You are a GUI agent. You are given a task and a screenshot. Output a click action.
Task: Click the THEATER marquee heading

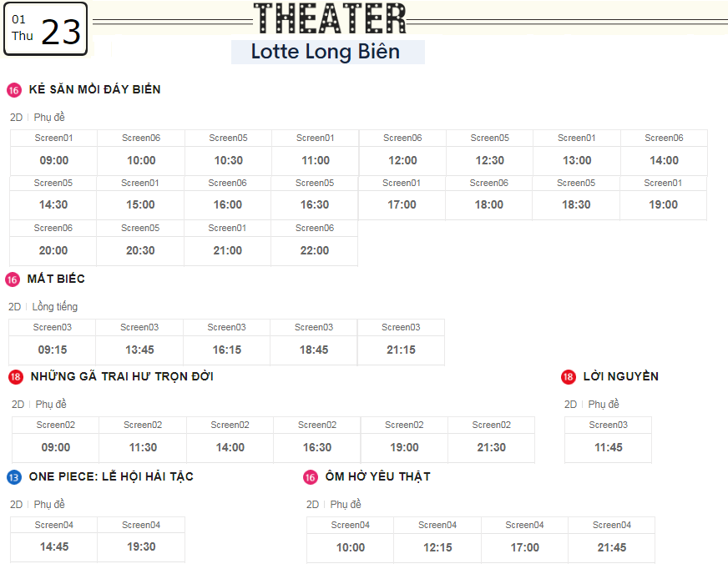(x=330, y=18)
